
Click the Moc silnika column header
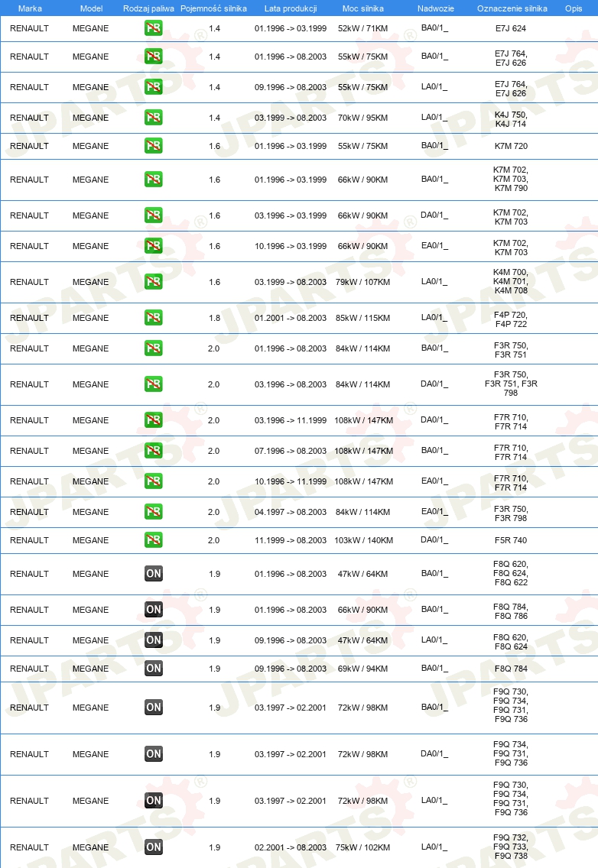click(363, 8)
